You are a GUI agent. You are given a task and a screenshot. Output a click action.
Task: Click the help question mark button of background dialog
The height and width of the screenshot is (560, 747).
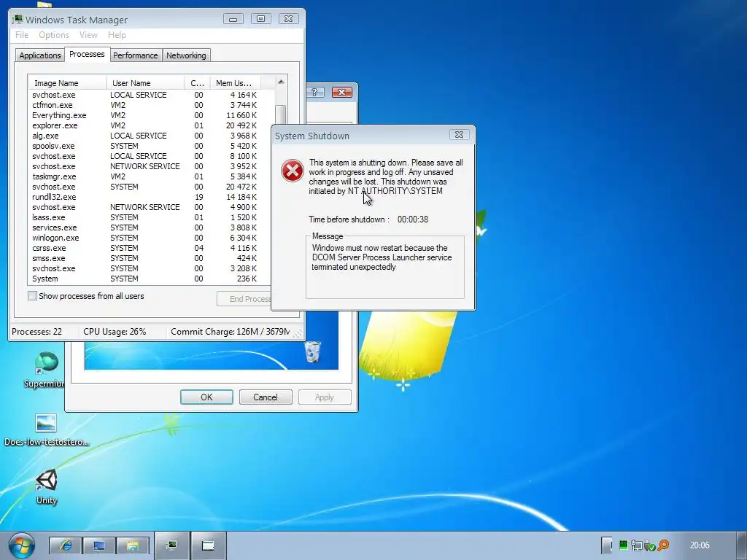(x=315, y=92)
